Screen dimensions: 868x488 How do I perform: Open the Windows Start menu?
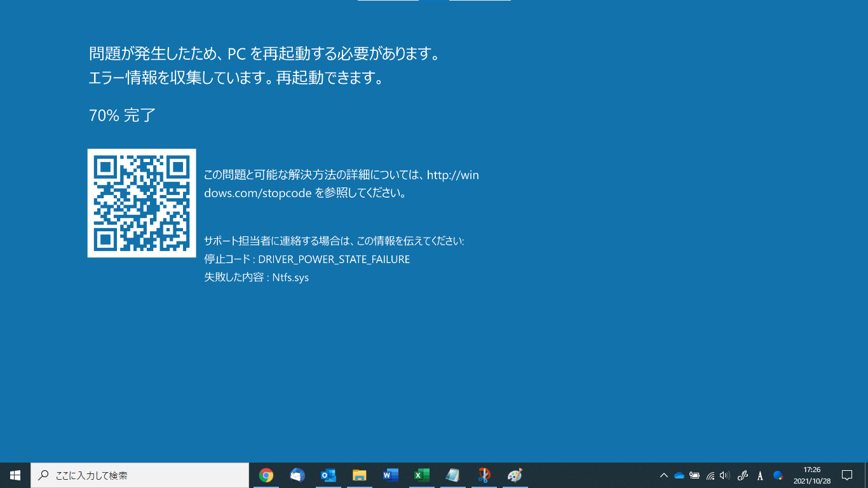[x=15, y=475]
